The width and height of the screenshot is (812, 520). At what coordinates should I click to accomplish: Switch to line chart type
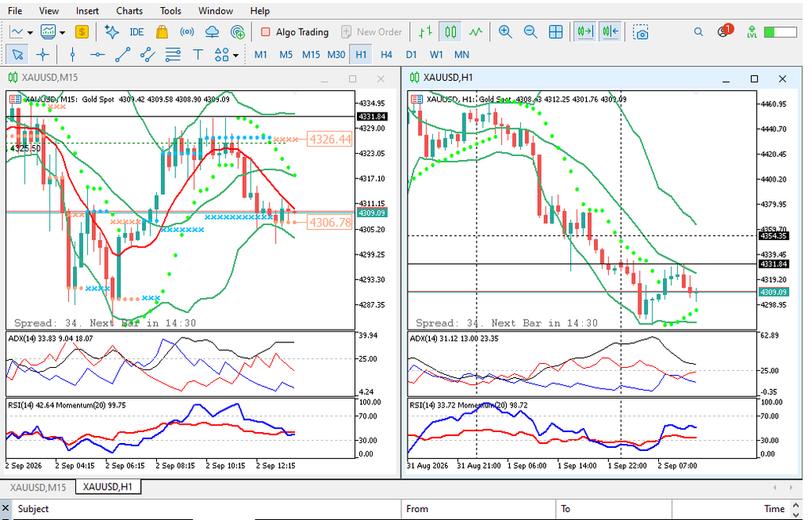coord(476,32)
